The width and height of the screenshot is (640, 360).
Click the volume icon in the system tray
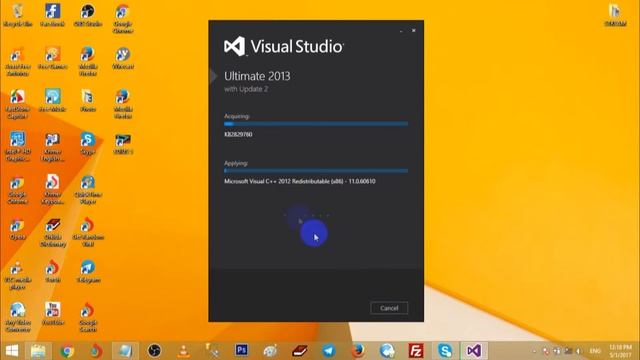pos(579,351)
